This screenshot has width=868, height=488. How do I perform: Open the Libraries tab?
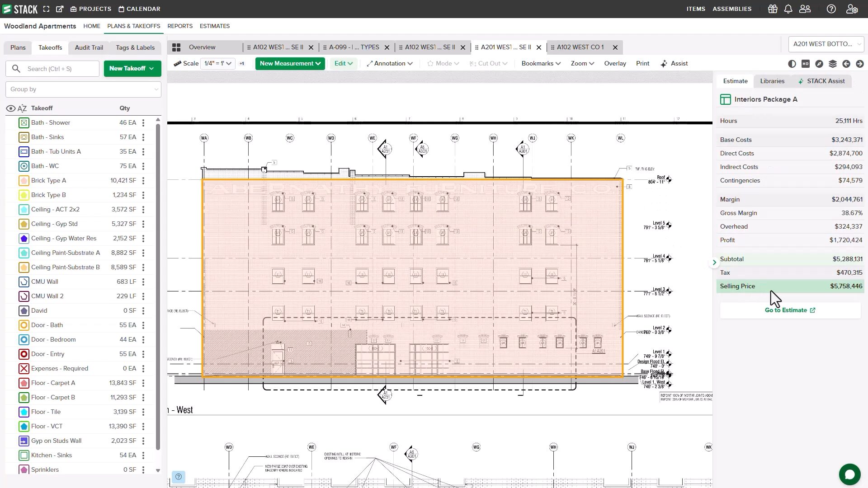[x=772, y=81]
